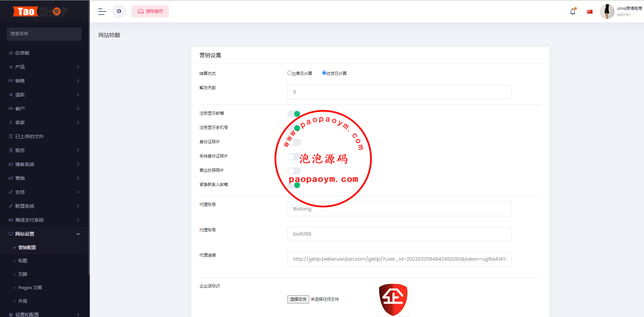
Task: Click the admin profile avatar
Action: (607, 12)
